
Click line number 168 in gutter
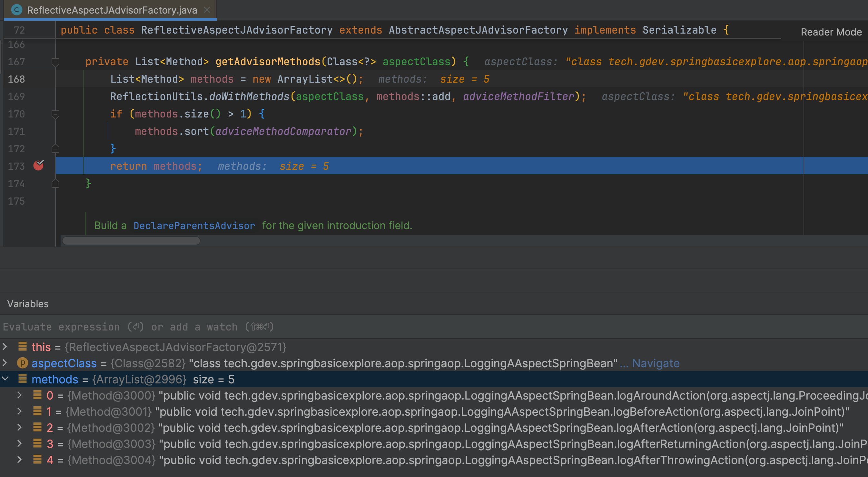coord(16,79)
